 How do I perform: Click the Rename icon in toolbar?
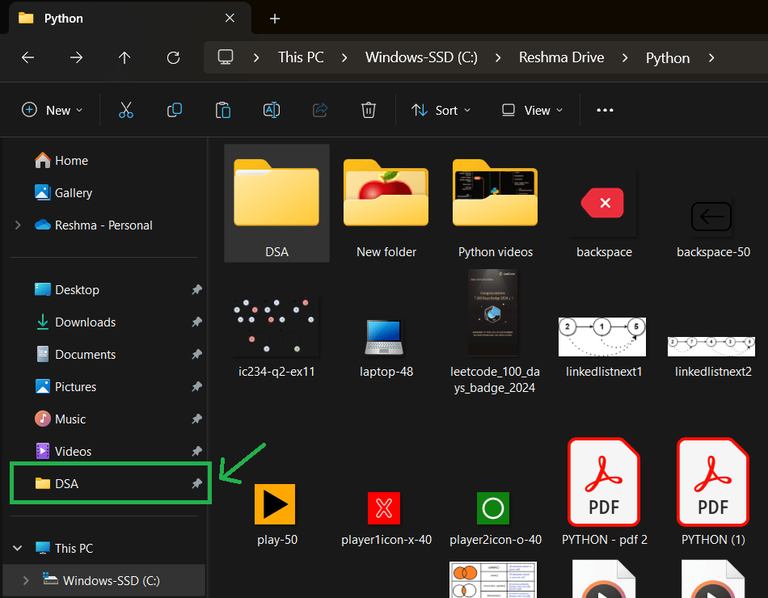coord(271,110)
